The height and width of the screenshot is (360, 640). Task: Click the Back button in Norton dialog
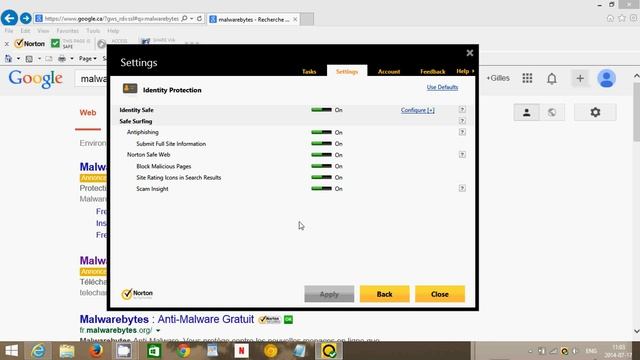pyautogui.click(x=384, y=294)
